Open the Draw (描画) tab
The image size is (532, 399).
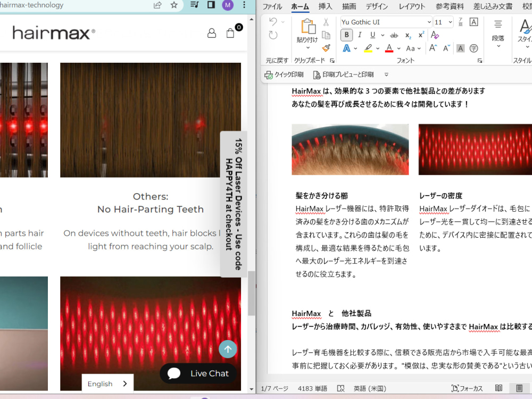tap(349, 6)
